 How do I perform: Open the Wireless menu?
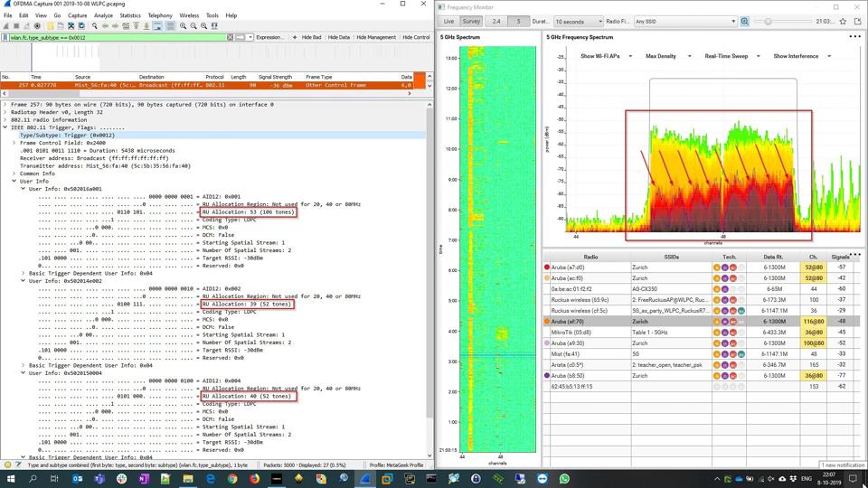tap(189, 15)
